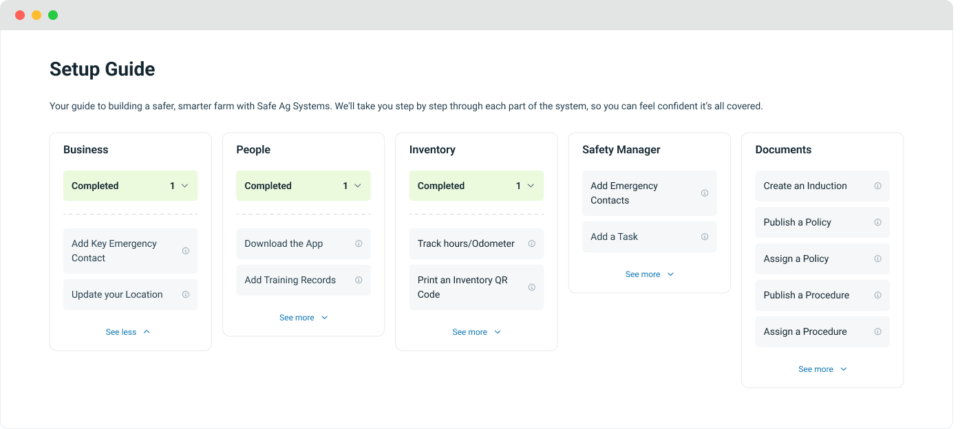Open the Publish a Policy task
The width and height of the screenshot is (980, 429).
(x=798, y=222)
